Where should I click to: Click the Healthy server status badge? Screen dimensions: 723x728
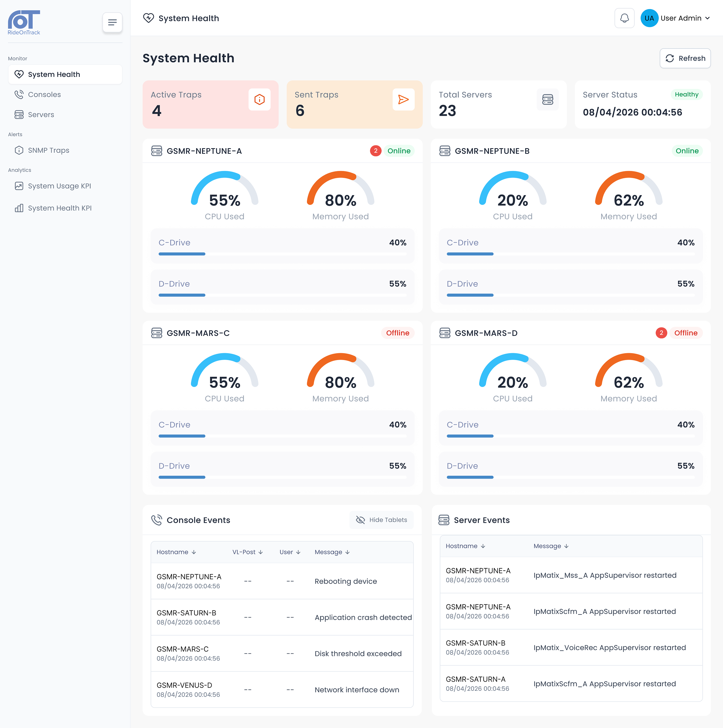(x=687, y=95)
